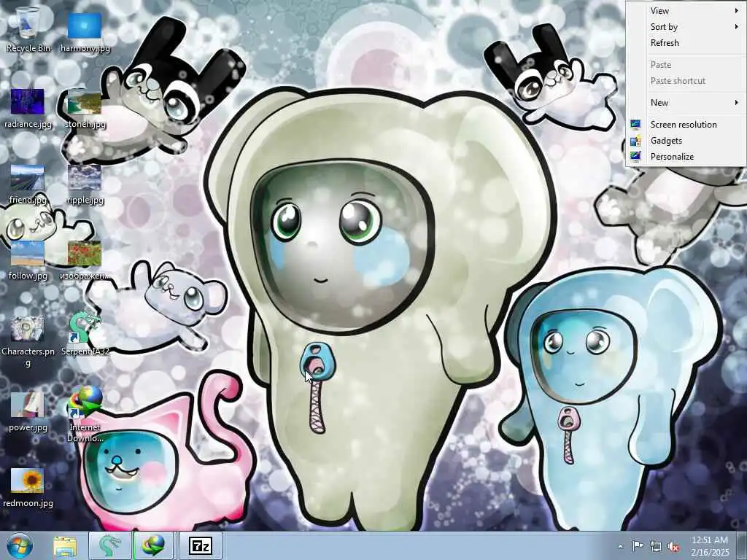Open Internet Download Manager from taskbar

click(155, 545)
